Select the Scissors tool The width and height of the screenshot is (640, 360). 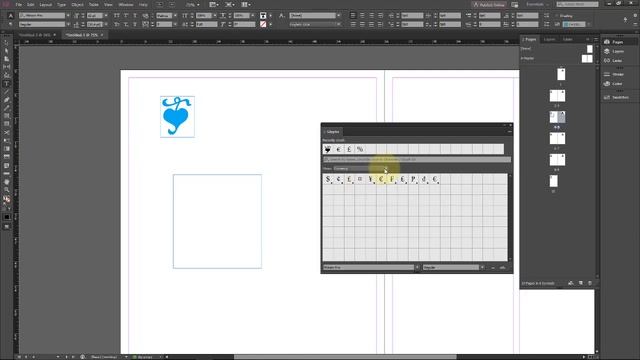pyautogui.click(x=7, y=133)
